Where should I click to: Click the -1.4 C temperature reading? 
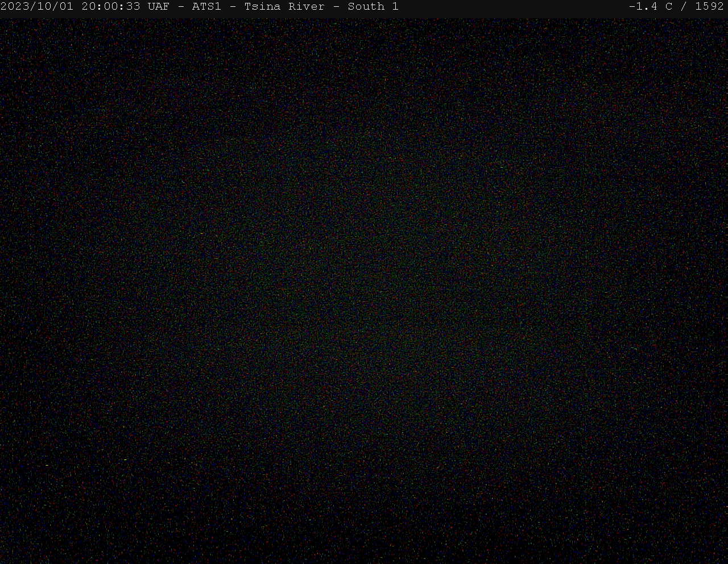click(651, 7)
